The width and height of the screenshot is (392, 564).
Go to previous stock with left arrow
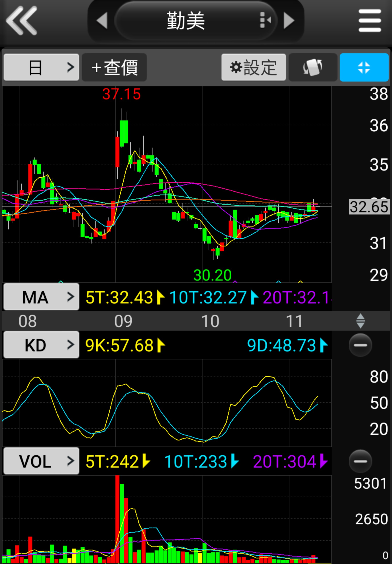coord(102,21)
